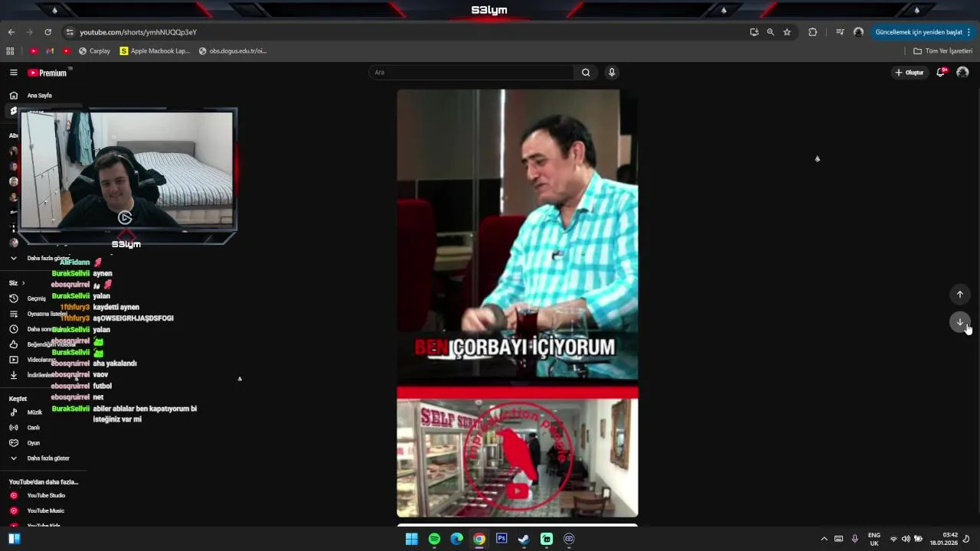Open the YouTube account avatar menu
Screen dimensions: 980x551
point(962,73)
